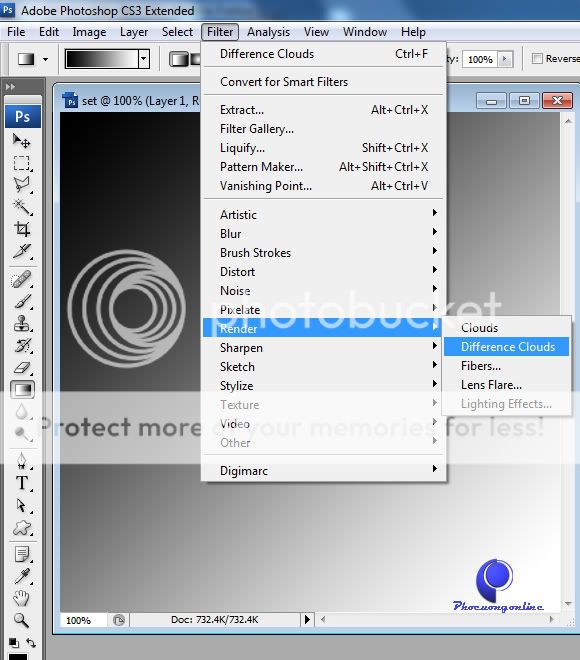Select the Hand tool
The width and height of the screenshot is (580, 660).
21,598
